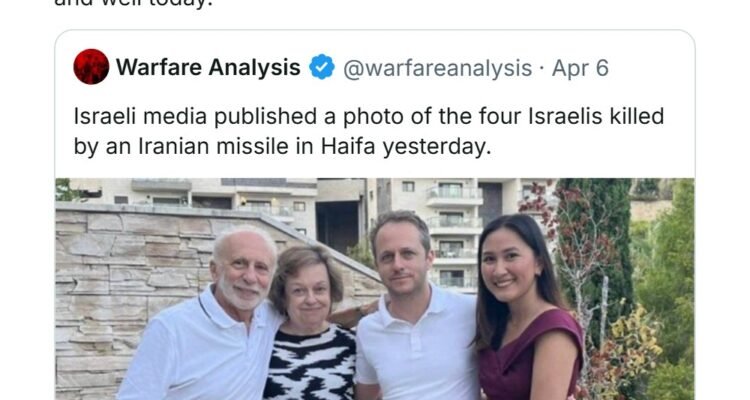Open the quoted post's embedded photo
This screenshot has height=400, width=750.
pyautogui.click(x=375, y=290)
